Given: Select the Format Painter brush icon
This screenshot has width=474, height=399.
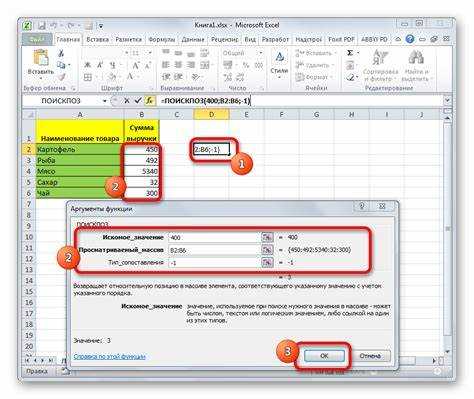Looking at the screenshot, I should (x=61, y=77).
